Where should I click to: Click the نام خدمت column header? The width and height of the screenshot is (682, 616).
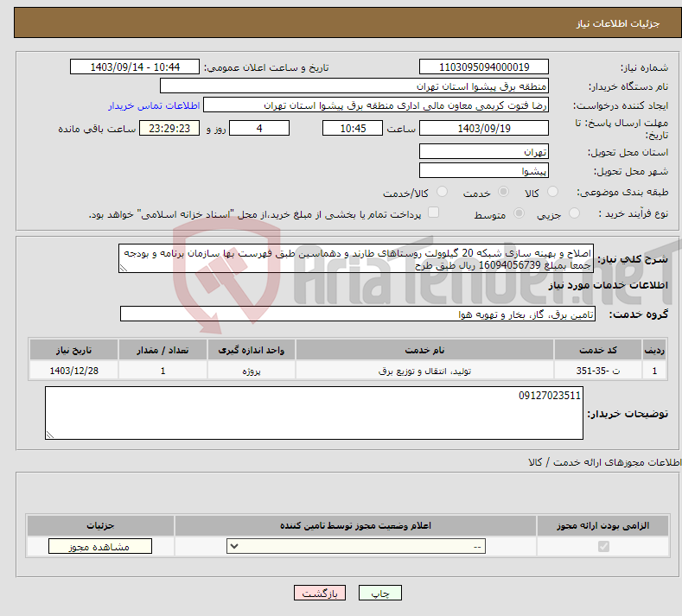point(424,350)
